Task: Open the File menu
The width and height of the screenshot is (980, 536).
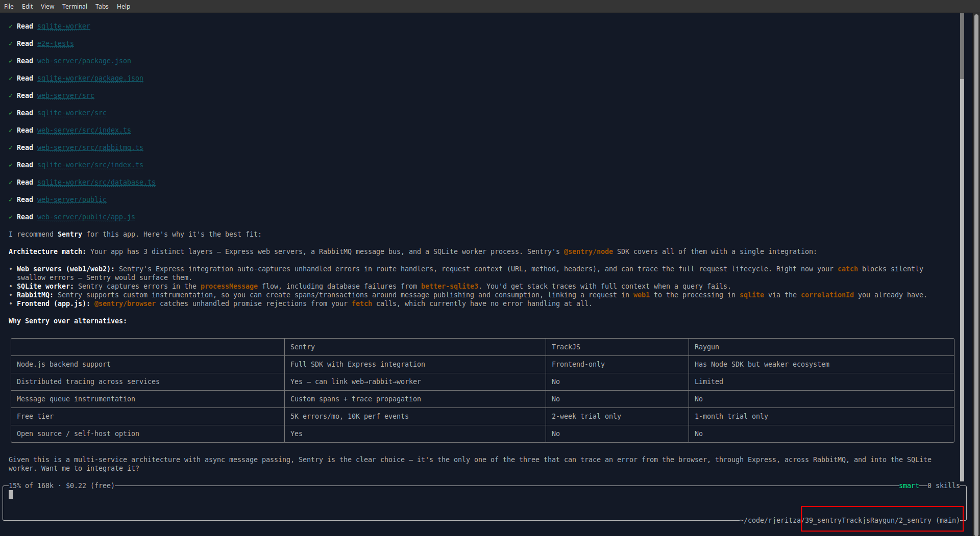Action: coord(9,6)
